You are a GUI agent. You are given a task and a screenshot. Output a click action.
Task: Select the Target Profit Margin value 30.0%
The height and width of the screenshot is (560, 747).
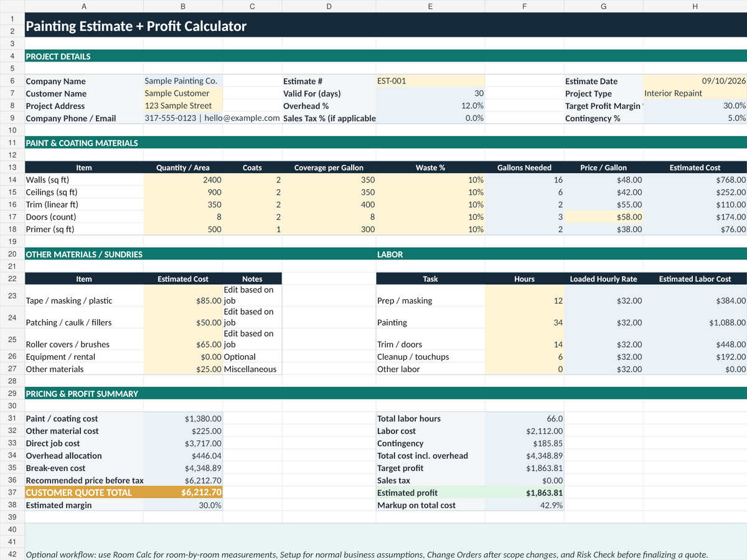click(x=695, y=106)
